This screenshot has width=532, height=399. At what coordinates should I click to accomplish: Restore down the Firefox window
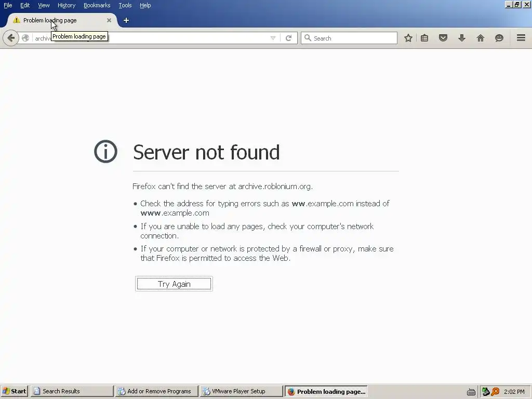tap(517, 5)
